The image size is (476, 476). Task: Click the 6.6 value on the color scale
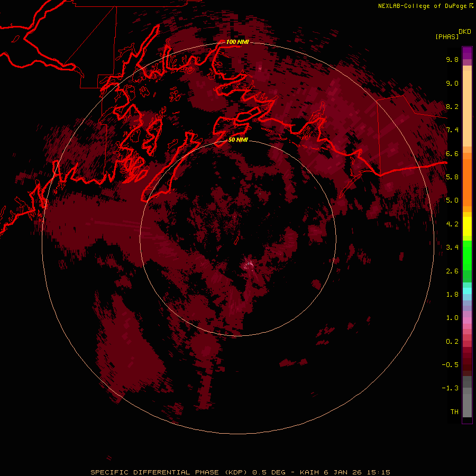point(452,153)
